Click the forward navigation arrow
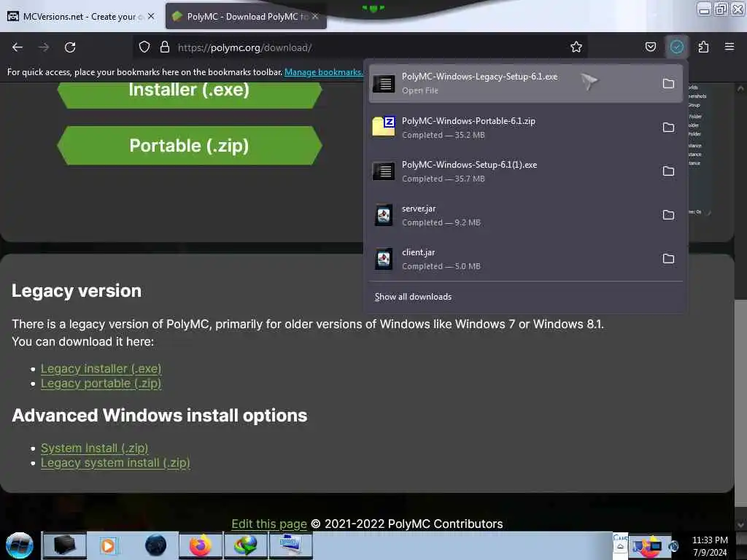Viewport: 747px width, 560px height. pos(44,47)
